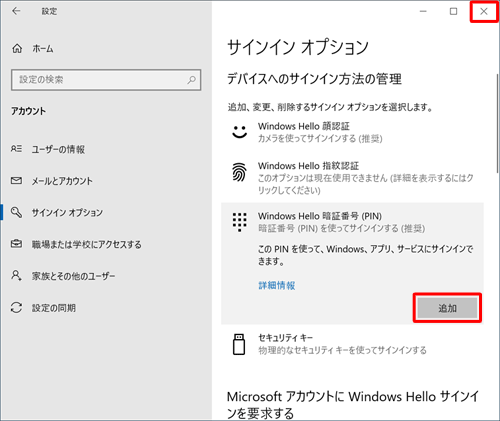The width and height of the screenshot is (500, 421).
Task: Click the Windows Hello 顔認証 smiley icon
Action: (x=239, y=132)
